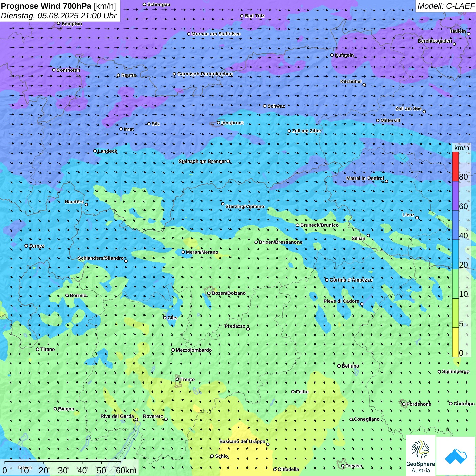Select the Steinach am Brenner label

[x=202, y=161]
